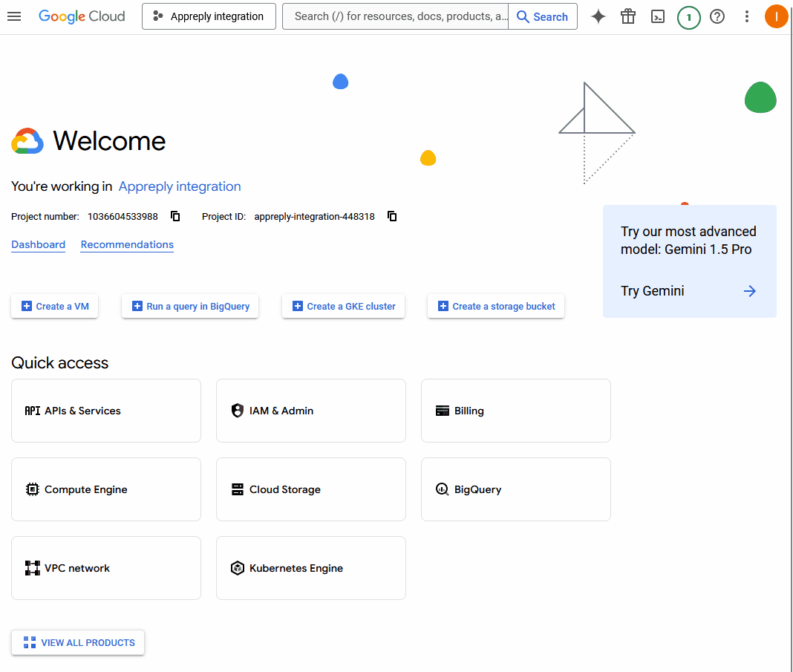Open notifications badge showing 1
The width and height of the screenshot is (793, 672).
(688, 17)
